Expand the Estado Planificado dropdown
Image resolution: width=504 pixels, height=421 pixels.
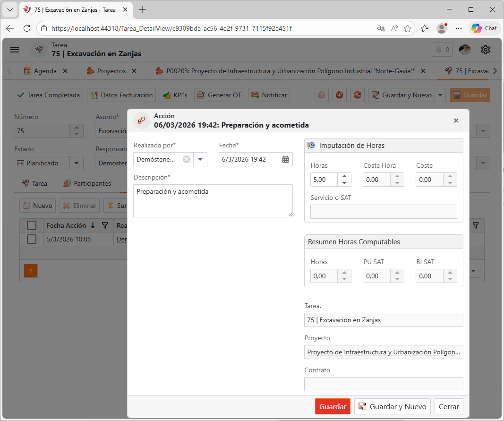77,163
